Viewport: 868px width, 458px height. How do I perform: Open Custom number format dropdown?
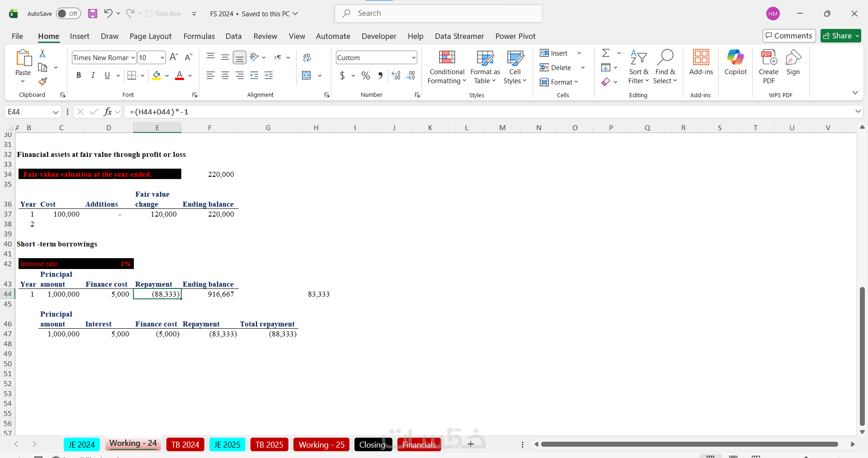[414, 57]
